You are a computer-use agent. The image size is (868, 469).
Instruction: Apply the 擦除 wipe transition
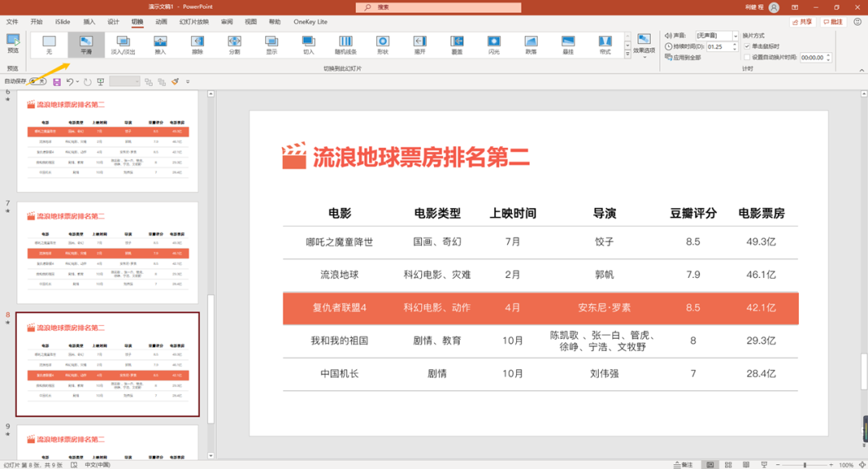197,44
